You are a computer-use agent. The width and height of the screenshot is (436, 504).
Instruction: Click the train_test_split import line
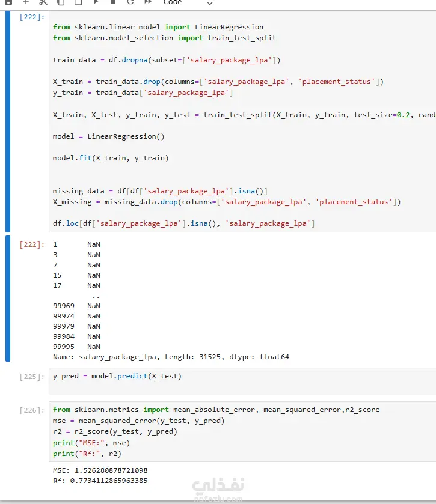(x=164, y=38)
